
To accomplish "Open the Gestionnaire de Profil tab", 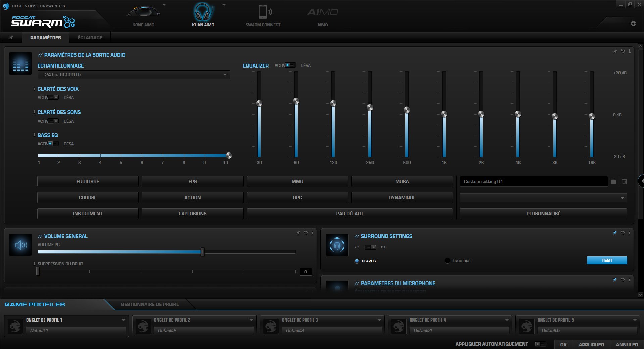I will coord(150,304).
